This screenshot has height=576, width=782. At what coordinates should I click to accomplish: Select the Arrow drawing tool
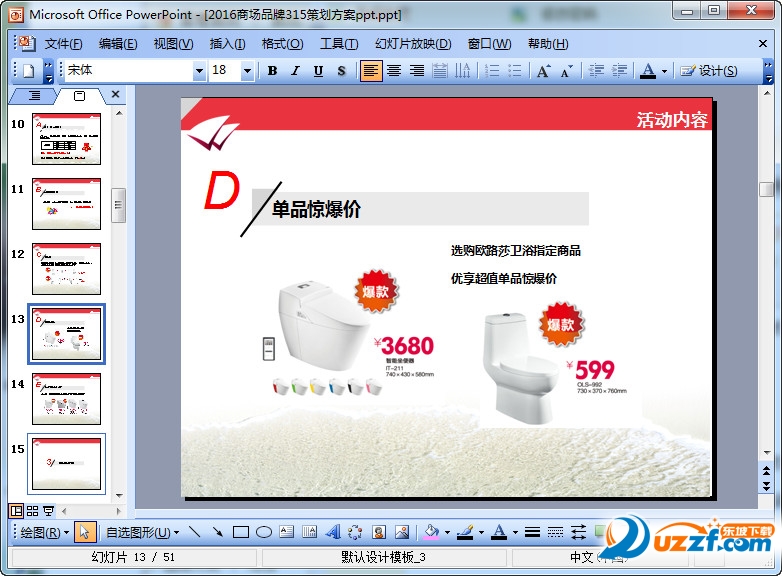pos(217,533)
